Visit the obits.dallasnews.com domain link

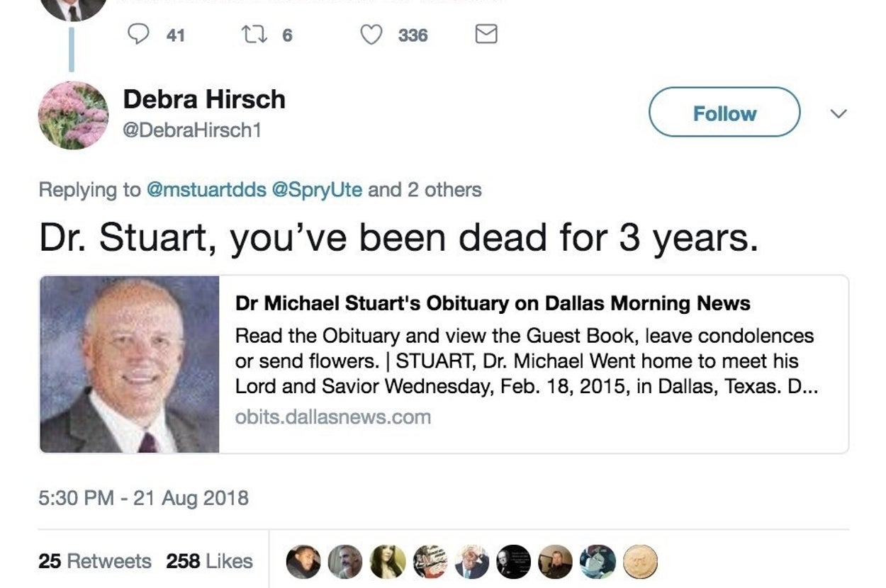pos(332,417)
